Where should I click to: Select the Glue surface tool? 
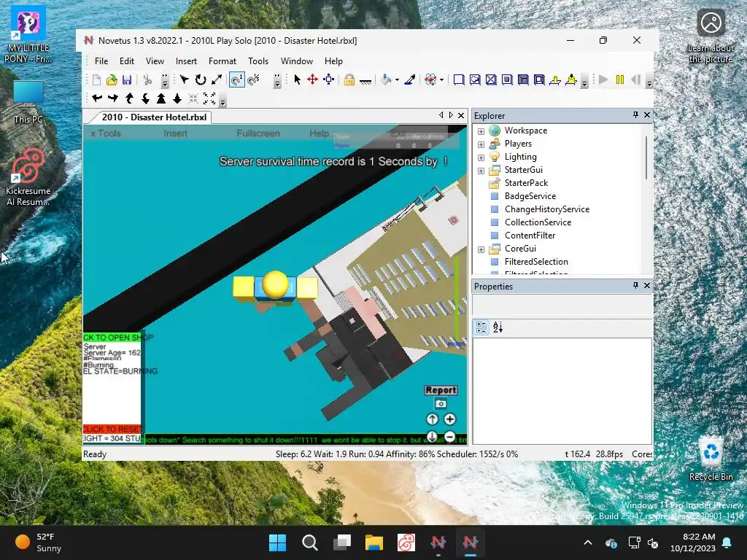coord(475,80)
